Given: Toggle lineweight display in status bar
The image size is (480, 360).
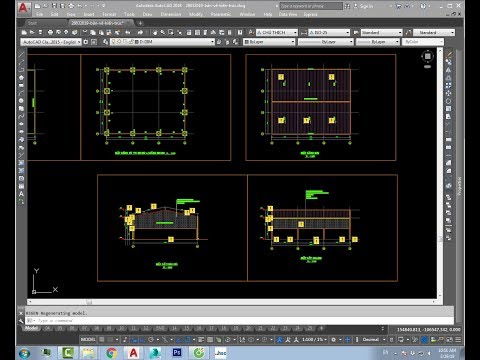Looking at the screenshot, I should coord(201,339).
